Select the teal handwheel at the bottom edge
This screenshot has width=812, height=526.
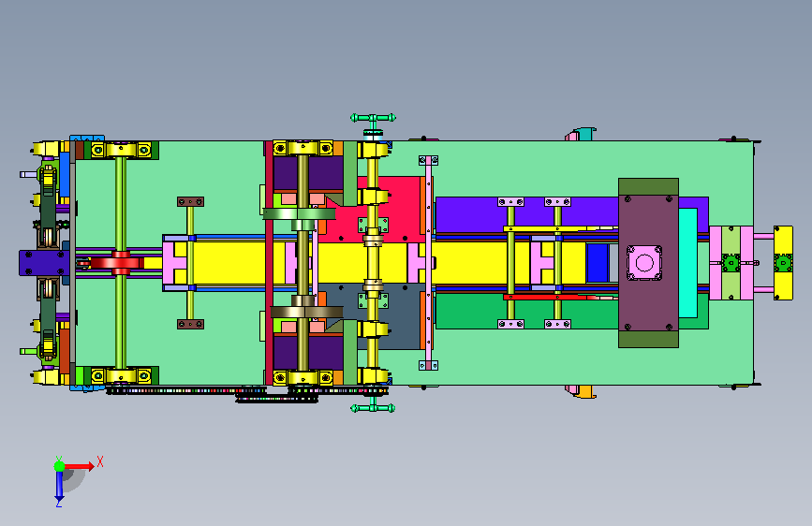[373, 408]
